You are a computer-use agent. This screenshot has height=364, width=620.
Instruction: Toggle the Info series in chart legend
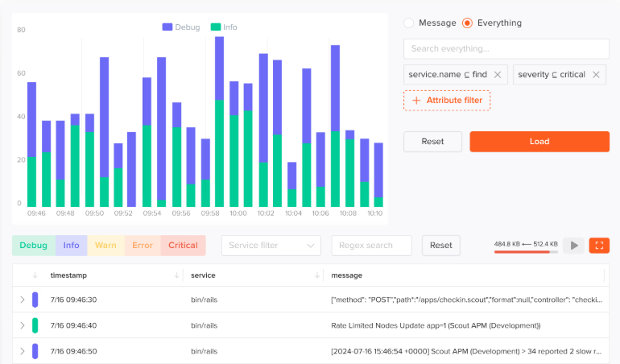224,27
